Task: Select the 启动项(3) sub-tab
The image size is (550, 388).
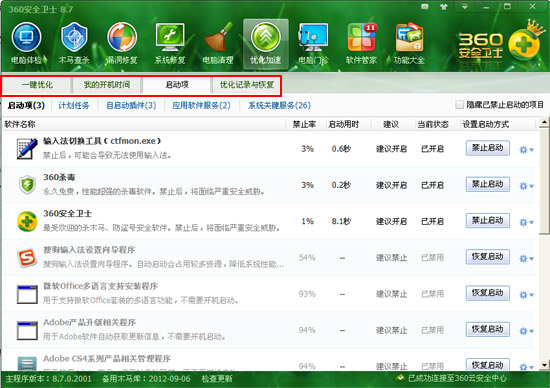Action: [26, 105]
